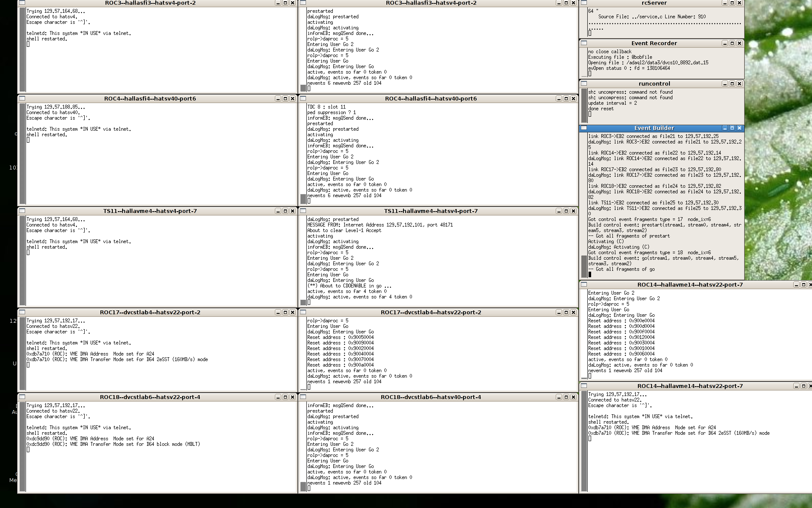Open window menu of ROC17 window listing Reset addresses
This screenshot has height=508, width=812.
point(303,312)
